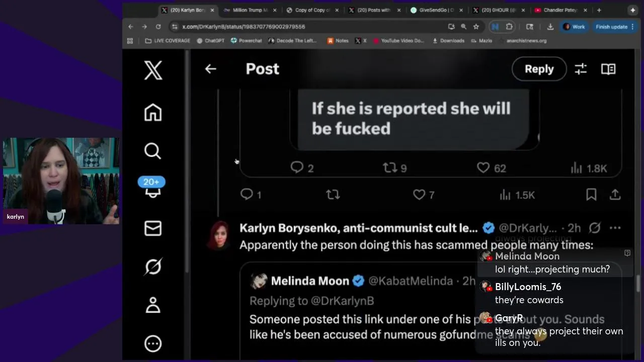Open Grok in the X sidebar
Image resolution: width=644 pixels, height=362 pixels.
point(153,266)
